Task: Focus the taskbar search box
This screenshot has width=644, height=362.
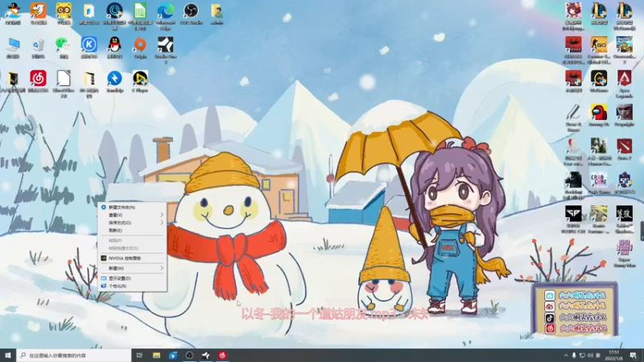Action: pyautogui.click(x=74, y=356)
